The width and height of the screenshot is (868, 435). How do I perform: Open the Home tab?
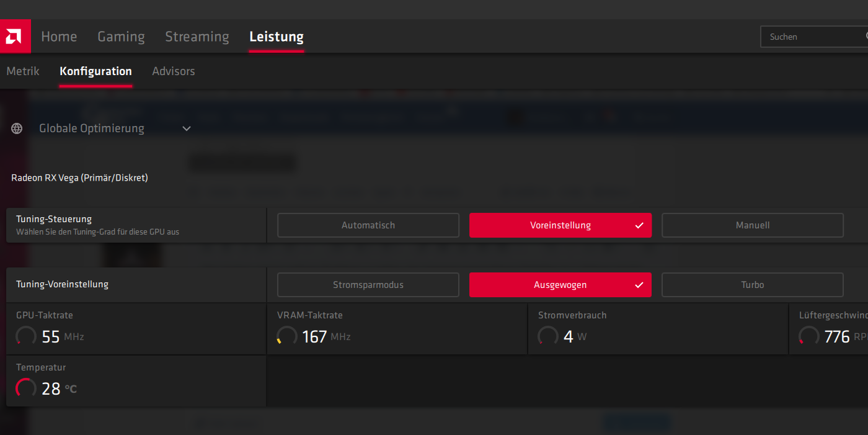point(59,37)
